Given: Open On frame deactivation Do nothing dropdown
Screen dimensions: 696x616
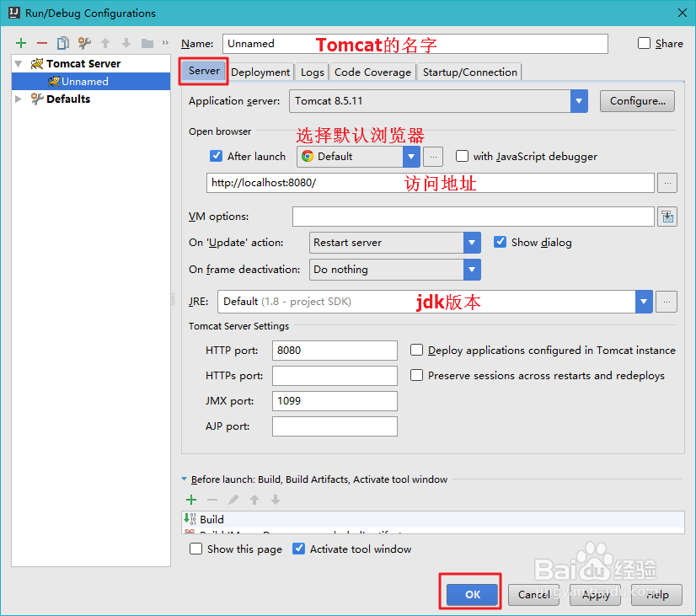Looking at the screenshot, I should coord(472,270).
